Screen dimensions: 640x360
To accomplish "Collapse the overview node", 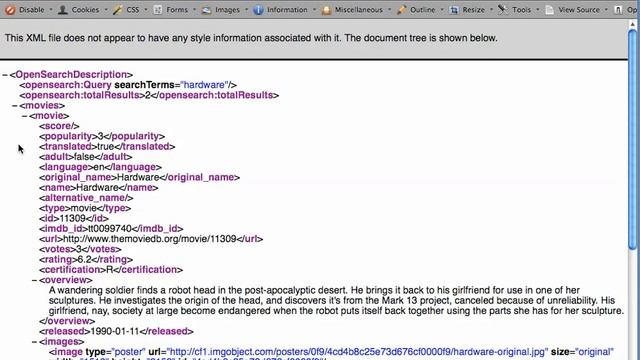I will [x=35, y=280].
